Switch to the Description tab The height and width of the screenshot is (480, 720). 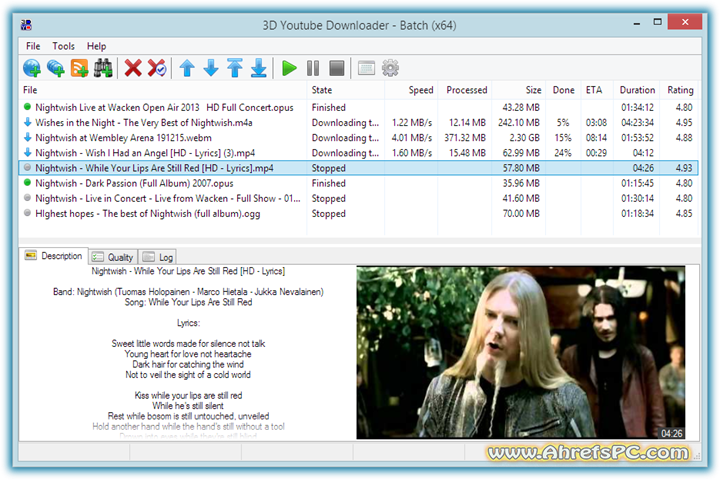[x=54, y=256]
